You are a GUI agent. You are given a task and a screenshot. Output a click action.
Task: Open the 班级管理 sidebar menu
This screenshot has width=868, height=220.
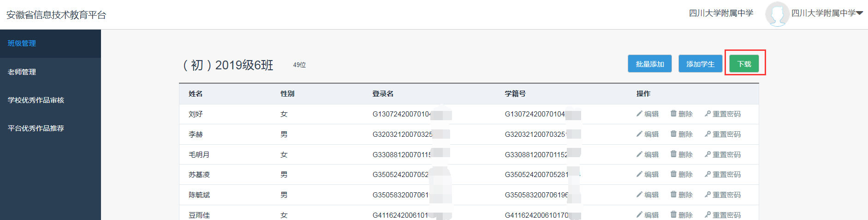[x=22, y=43]
